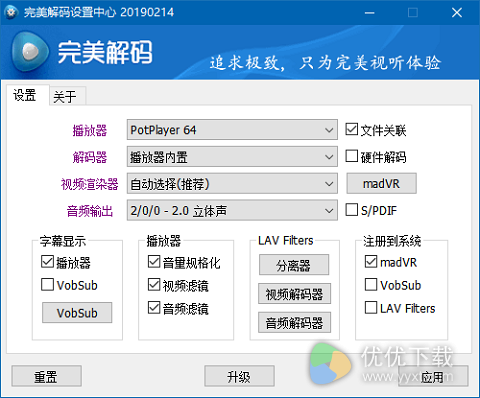Viewport: 480px width, 398px height.
Task: Minimize the 完美解码设置中心 window
Action: (369, 13)
